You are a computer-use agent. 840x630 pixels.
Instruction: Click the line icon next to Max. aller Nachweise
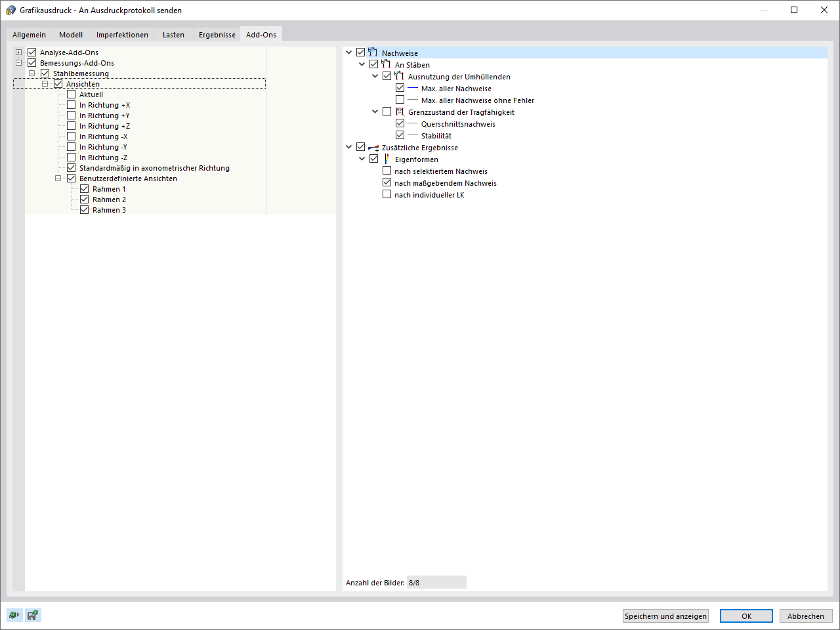413,88
